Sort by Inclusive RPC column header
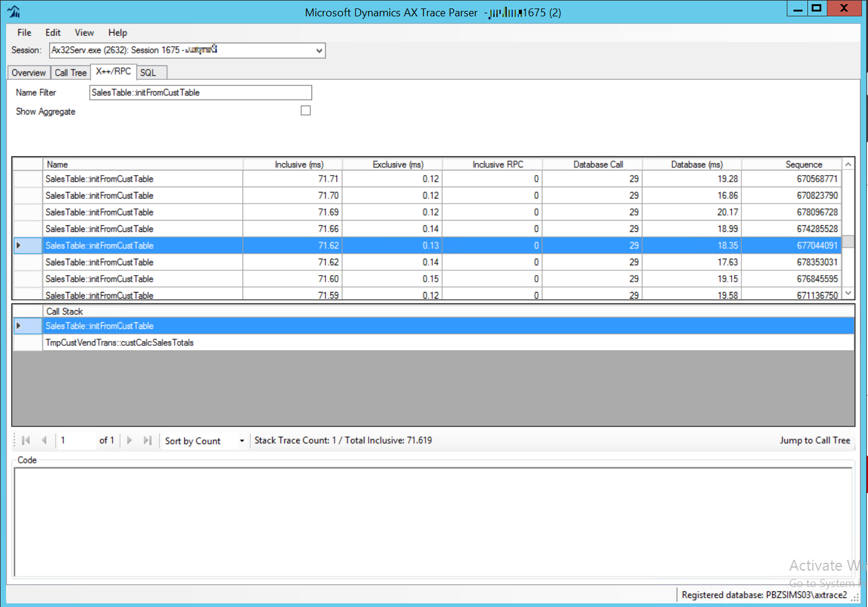The image size is (868, 607). [x=493, y=164]
